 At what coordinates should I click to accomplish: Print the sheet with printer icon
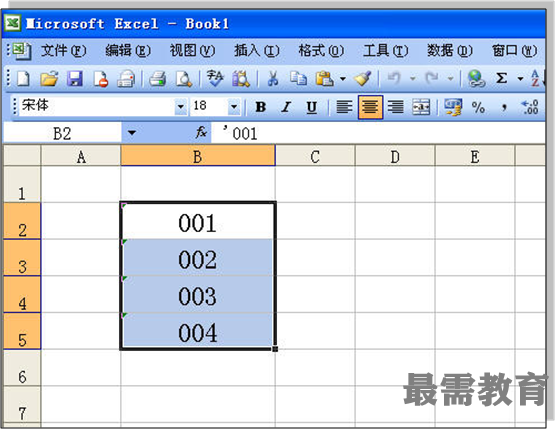pyautogui.click(x=157, y=78)
